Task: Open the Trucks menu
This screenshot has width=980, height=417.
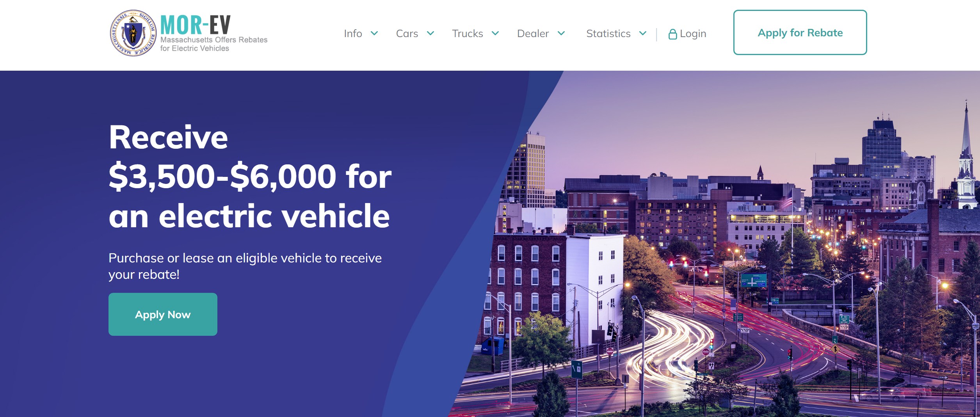Action: [467, 34]
